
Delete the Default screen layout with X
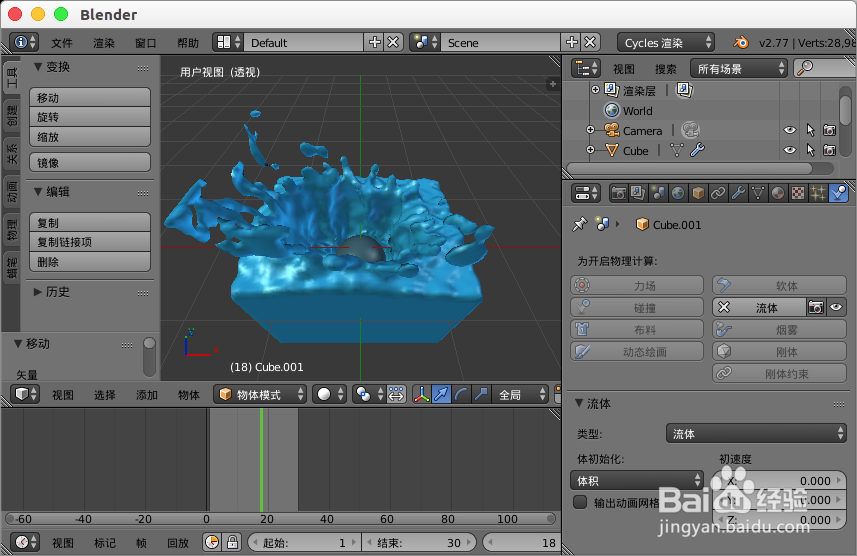coord(394,43)
